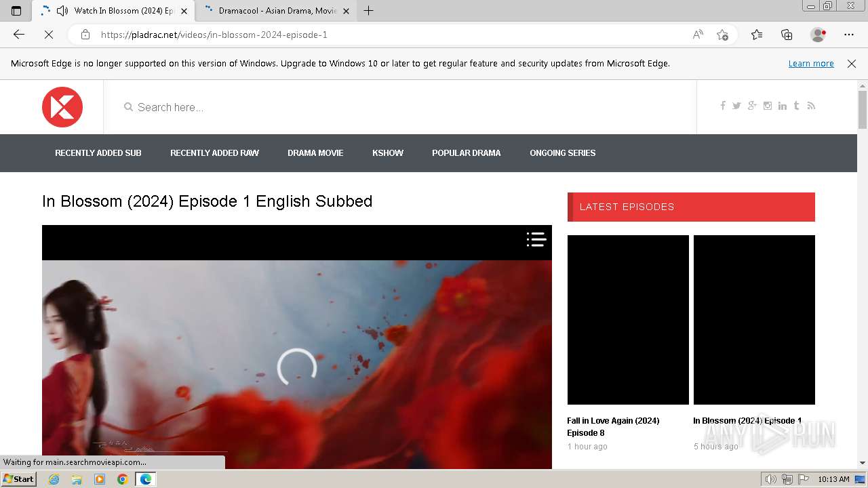Dismiss the Edge unsupported notification
Viewport: 868px width, 488px height.
(852, 63)
